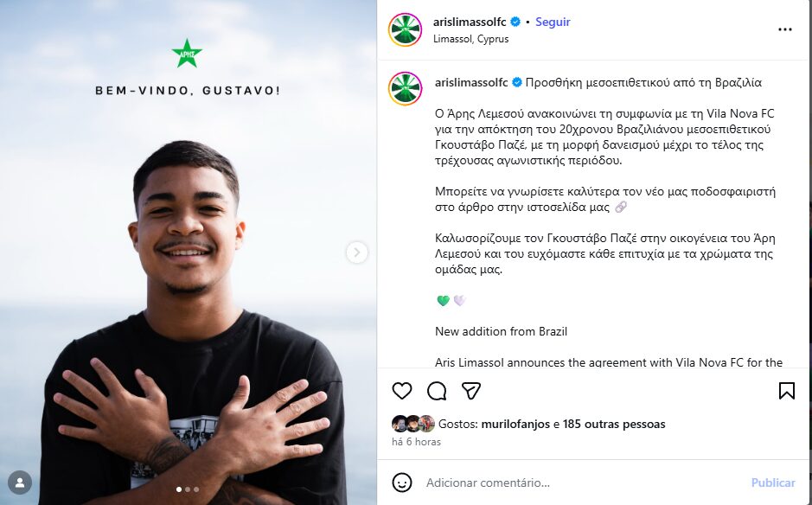Open arislimassolfc profile from the header username

point(470,22)
